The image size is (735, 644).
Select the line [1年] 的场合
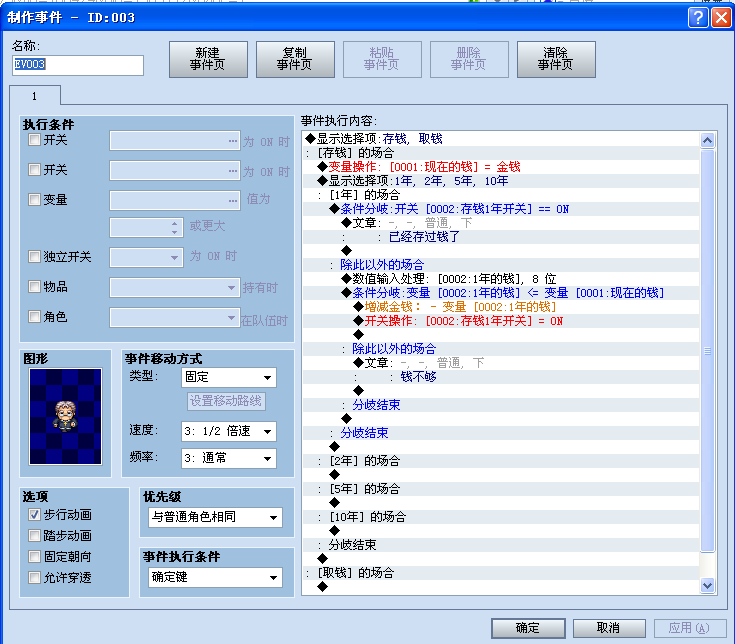(501, 195)
